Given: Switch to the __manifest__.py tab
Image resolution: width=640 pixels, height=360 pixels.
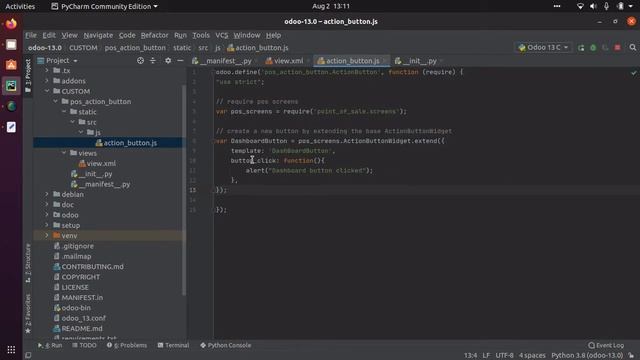Looking at the screenshot, I should pyautogui.click(x=224, y=61).
